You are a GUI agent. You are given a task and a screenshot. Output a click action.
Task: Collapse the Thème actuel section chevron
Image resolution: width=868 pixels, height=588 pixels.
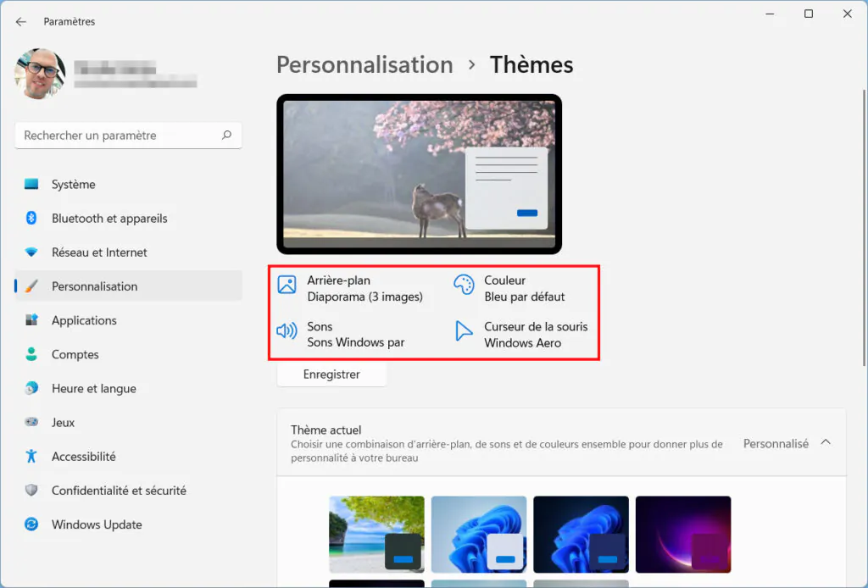(x=826, y=442)
